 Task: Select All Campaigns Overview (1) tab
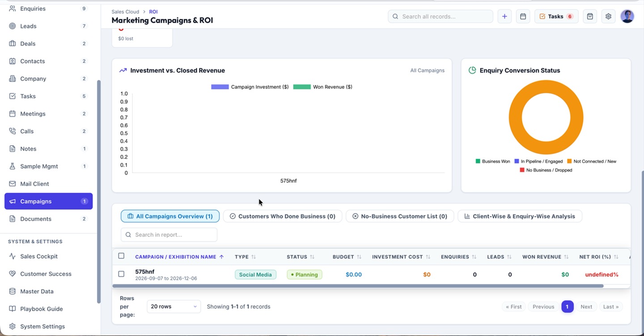(x=170, y=216)
